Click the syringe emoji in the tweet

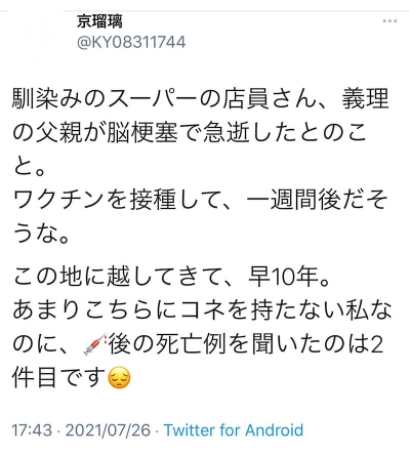coord(95,344)
